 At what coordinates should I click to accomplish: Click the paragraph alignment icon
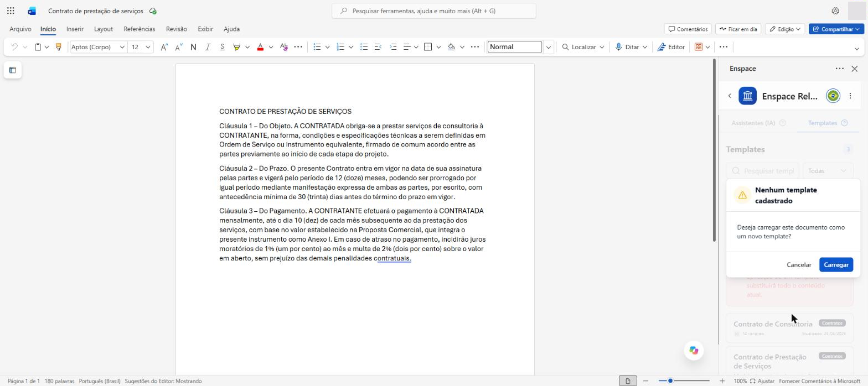pos(407,47)
